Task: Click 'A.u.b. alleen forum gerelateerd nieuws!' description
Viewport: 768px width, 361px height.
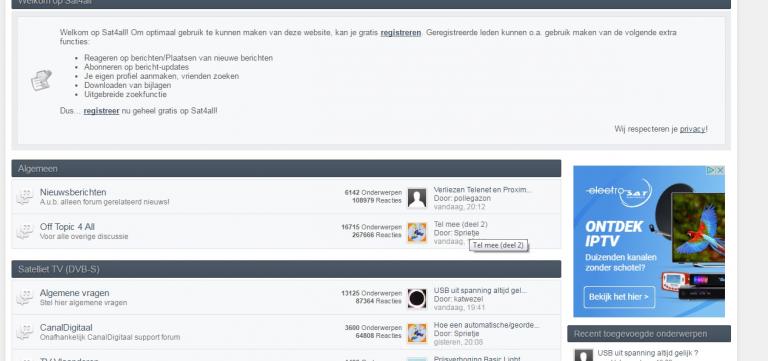Action: point(104,202)
